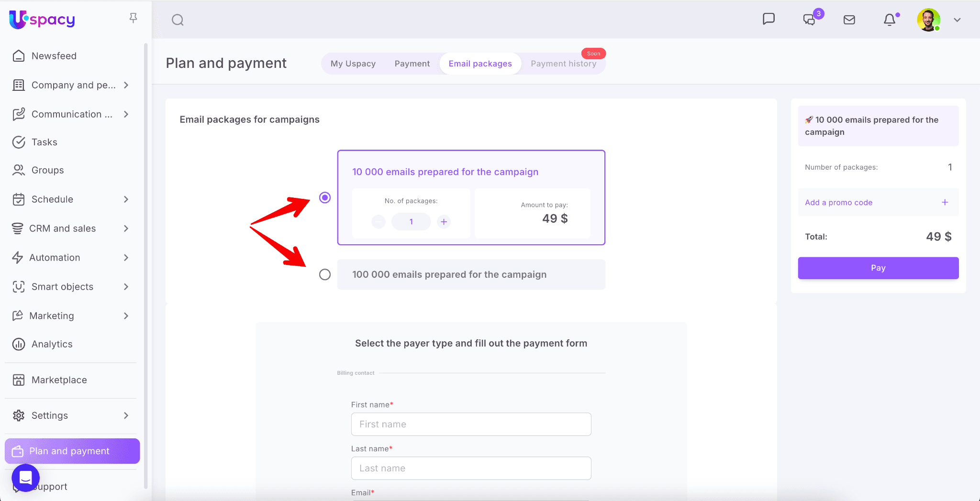Click the First name input field

471,424
